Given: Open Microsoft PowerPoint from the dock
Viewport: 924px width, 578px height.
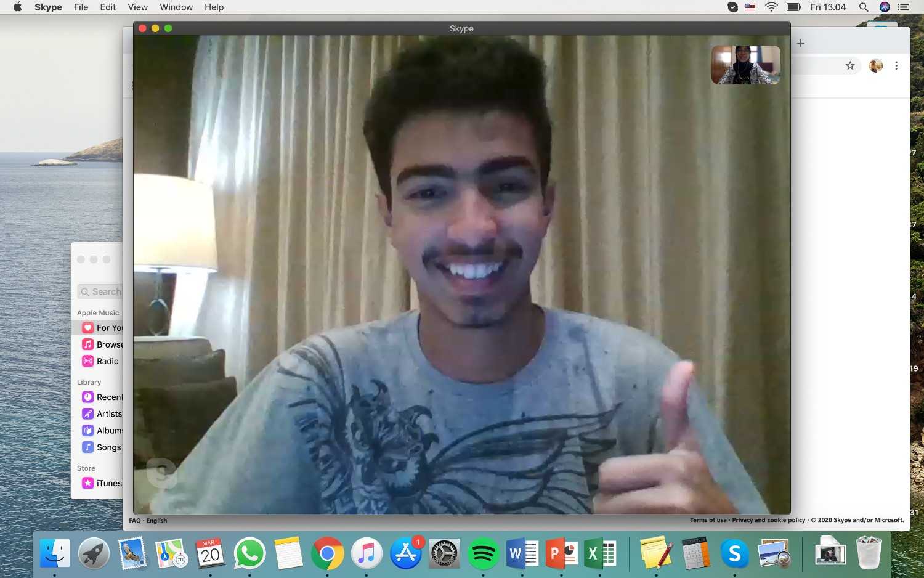Looking at the screenshot, I should [562, 554].
